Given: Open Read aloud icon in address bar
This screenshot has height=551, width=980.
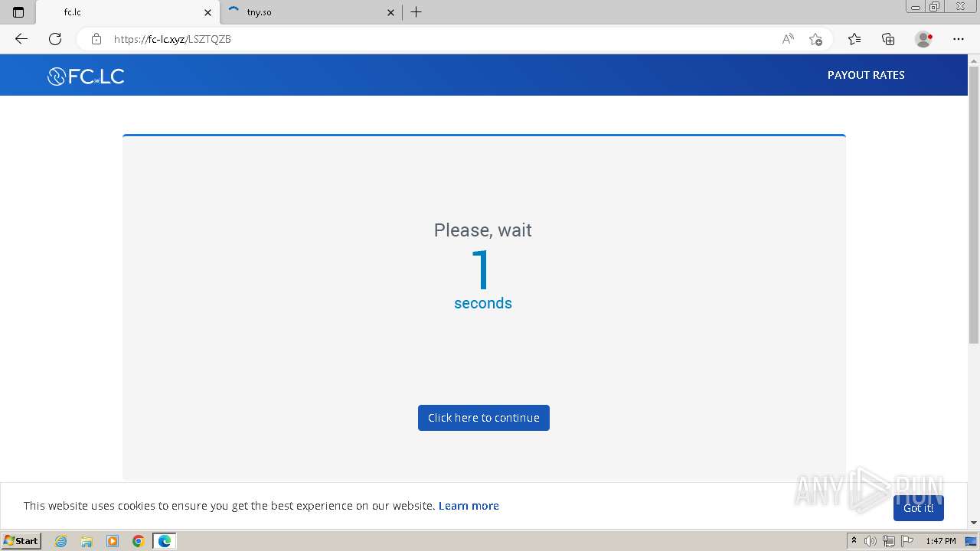Looking at the screenshot, I should point(788,39).
